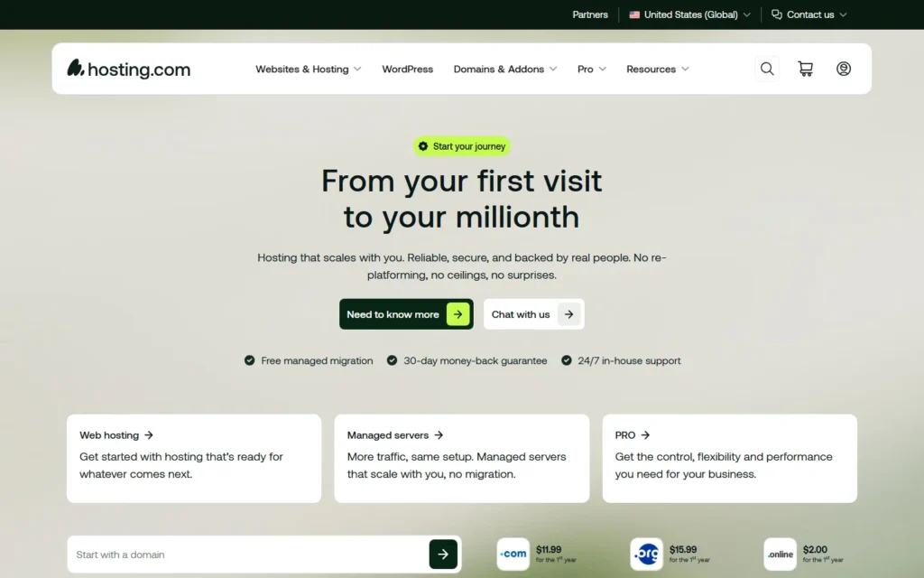The height and width of the screenshot is (578, 924).
Task: Click checkmark beside 24/7 in-house support
Action: (567, 360)
